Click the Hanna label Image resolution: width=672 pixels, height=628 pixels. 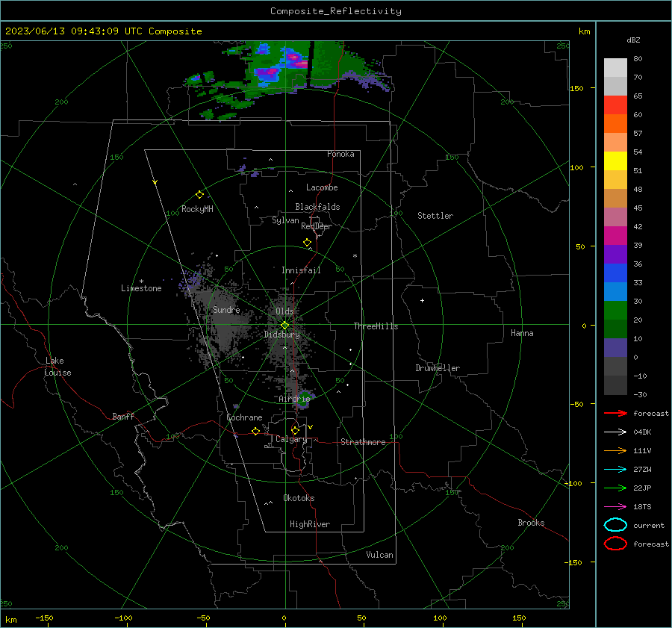click(x=522, y=333)
